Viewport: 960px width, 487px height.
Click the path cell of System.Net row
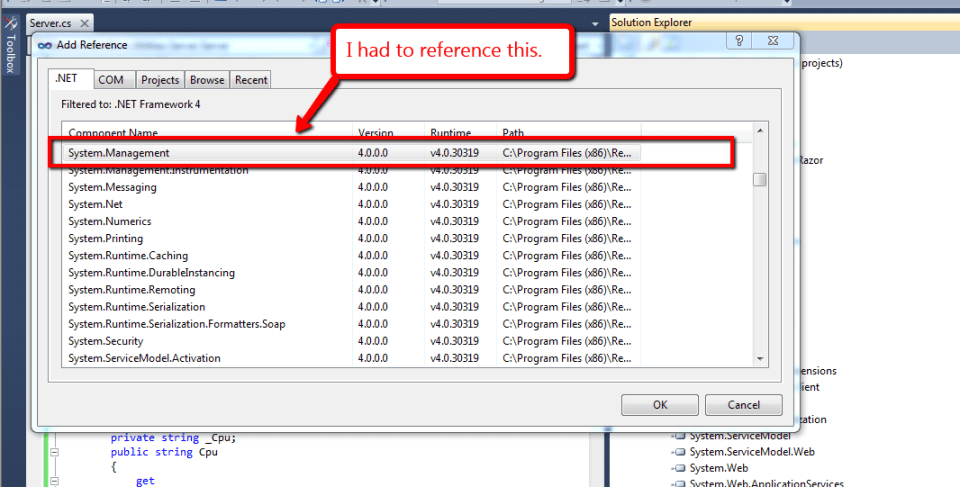click(567, 205)
